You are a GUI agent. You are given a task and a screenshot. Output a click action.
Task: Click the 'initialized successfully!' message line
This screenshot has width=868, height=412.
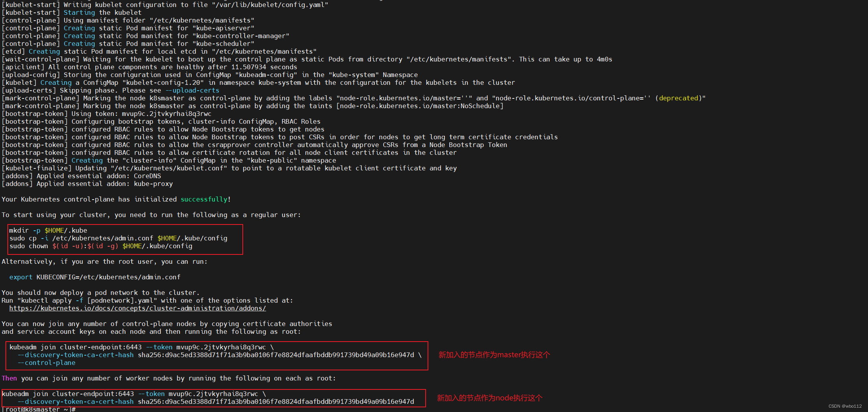[x=116, y=199]
